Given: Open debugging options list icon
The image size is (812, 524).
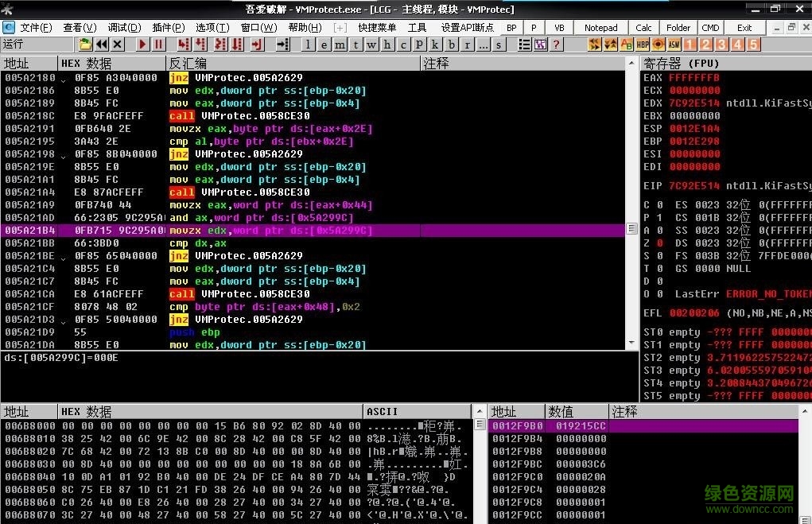Looking at the screenshot, I should tap(524, 45).
